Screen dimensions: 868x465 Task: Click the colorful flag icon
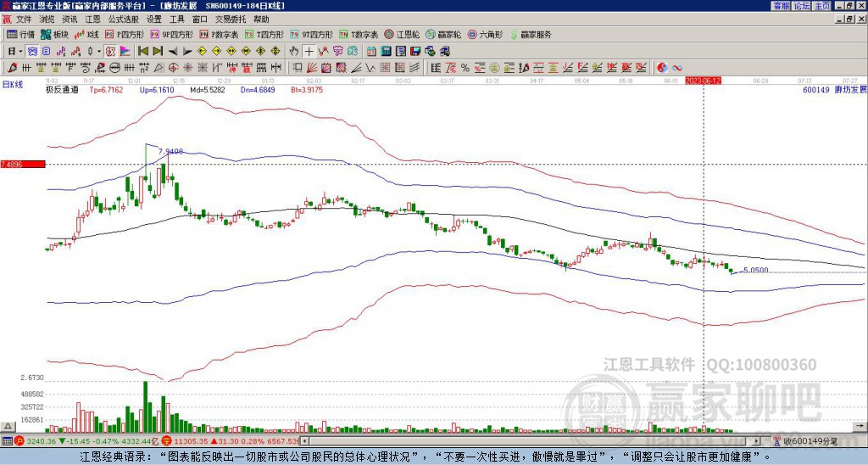125,52
